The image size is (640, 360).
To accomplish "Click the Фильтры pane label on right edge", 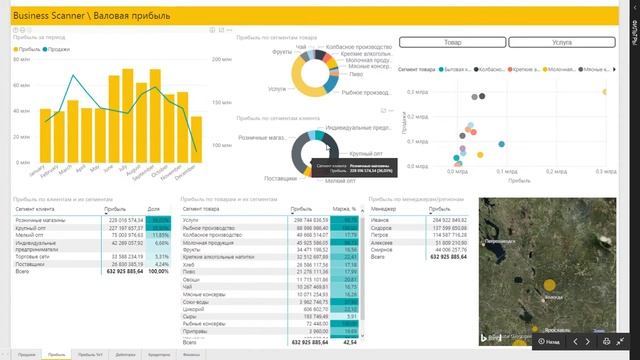I will [635, 33].
